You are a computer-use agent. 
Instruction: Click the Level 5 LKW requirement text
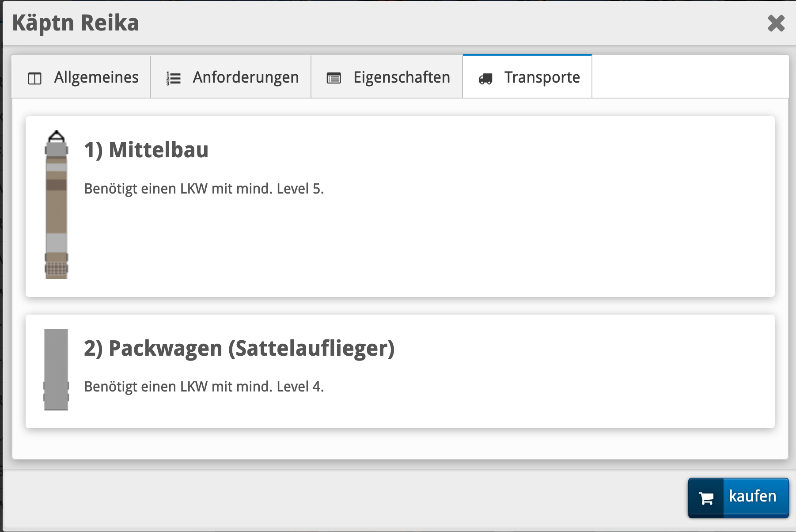[204, 189]
